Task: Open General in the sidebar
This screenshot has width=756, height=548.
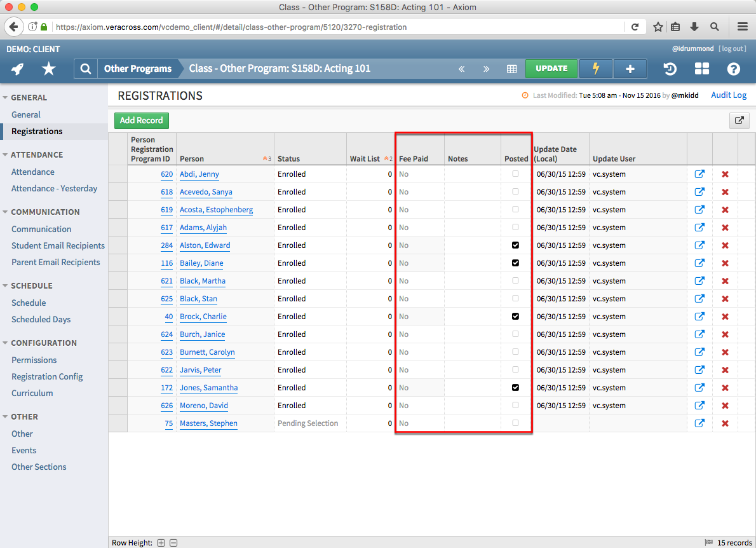Action: tap(26, 115)
